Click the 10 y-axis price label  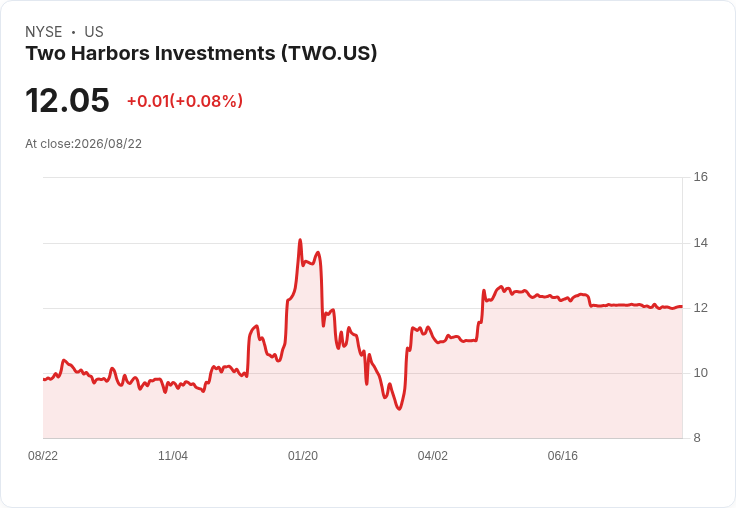point(700,373)
